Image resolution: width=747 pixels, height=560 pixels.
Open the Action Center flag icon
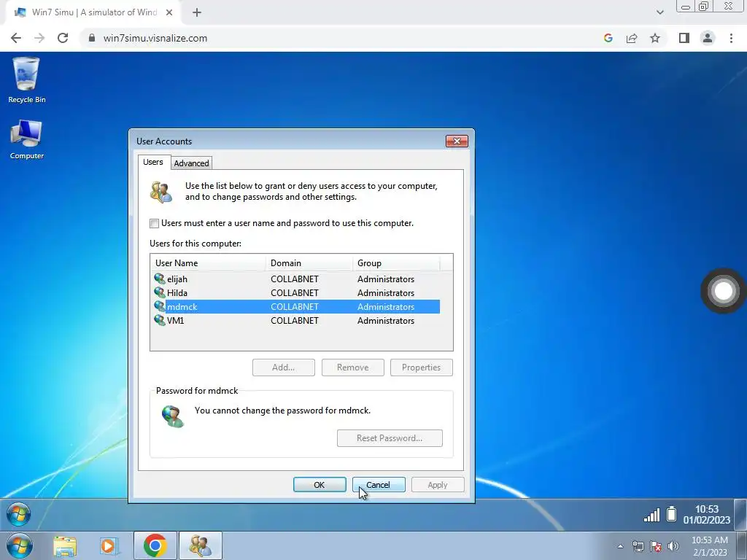tap(656, 546)
